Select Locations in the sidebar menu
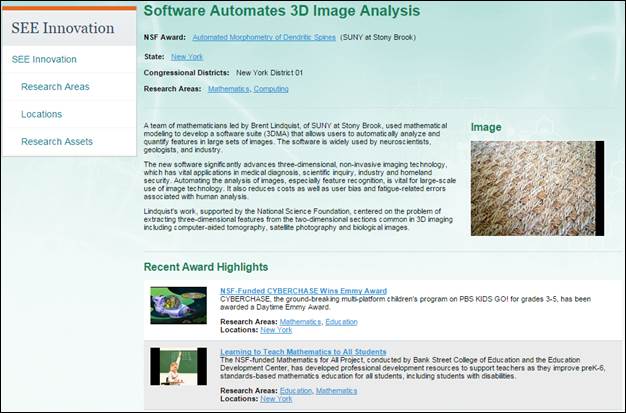The height and width of the screenshot is (413, 626). click(42, 114)
